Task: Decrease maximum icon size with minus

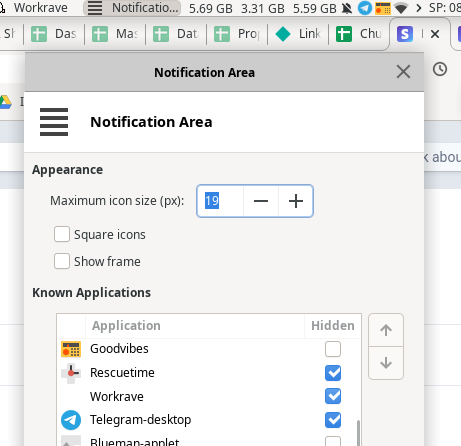Action: tap(261, 201)
